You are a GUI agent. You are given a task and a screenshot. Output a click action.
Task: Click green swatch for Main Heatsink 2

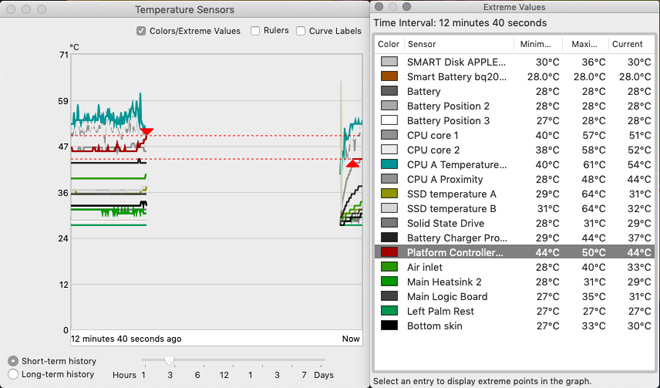click(x=389, y=282)
